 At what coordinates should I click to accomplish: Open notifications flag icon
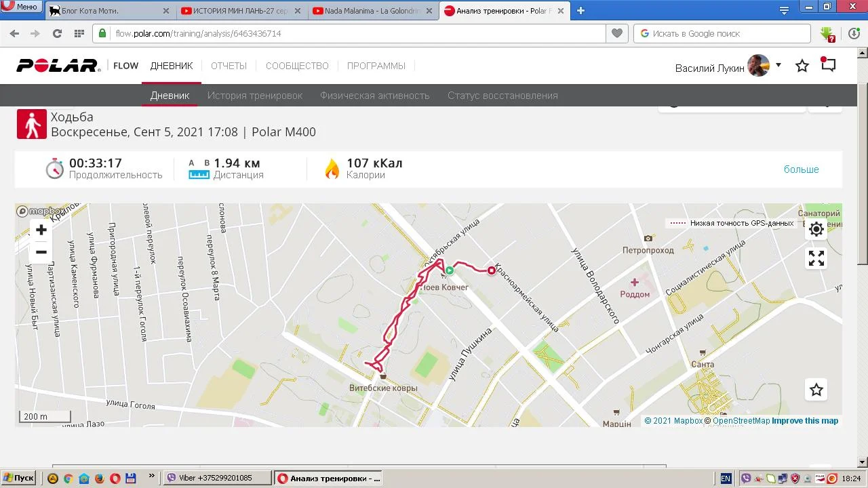828,64
